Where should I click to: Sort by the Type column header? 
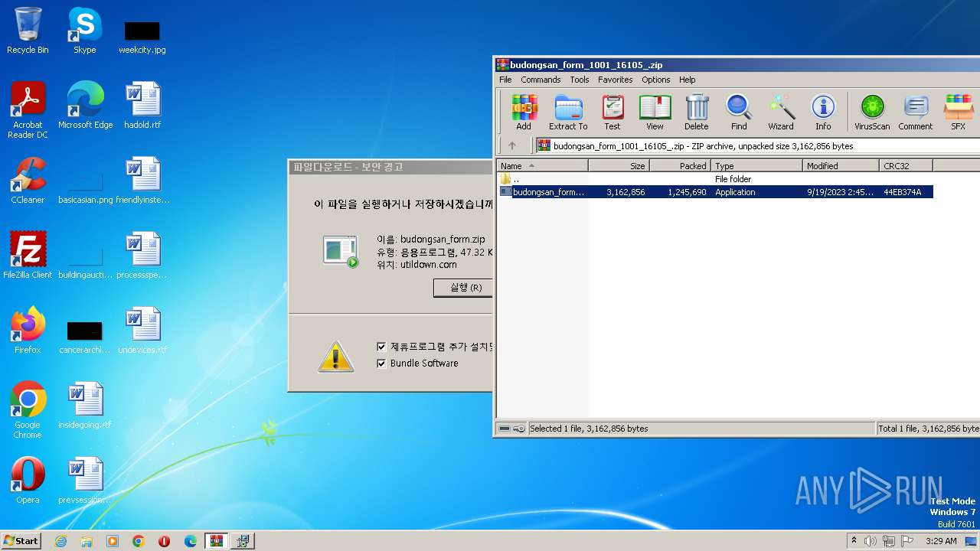(756, 165)
